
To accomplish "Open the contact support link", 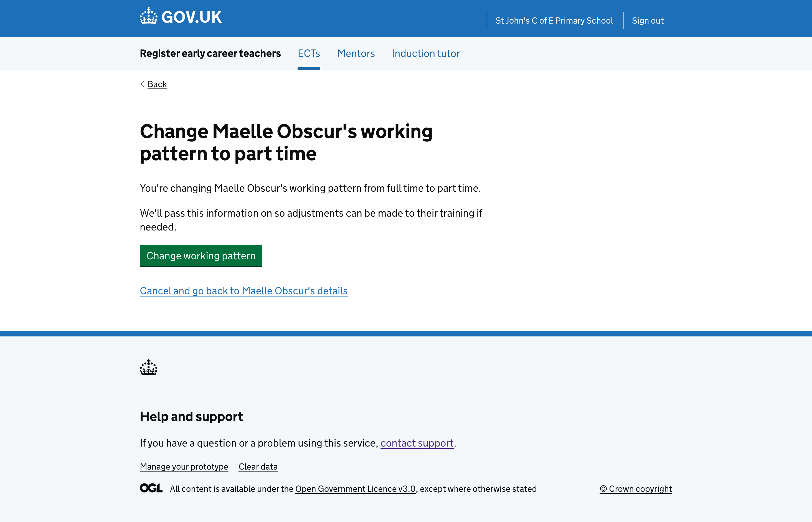I will tap(417, 443).
